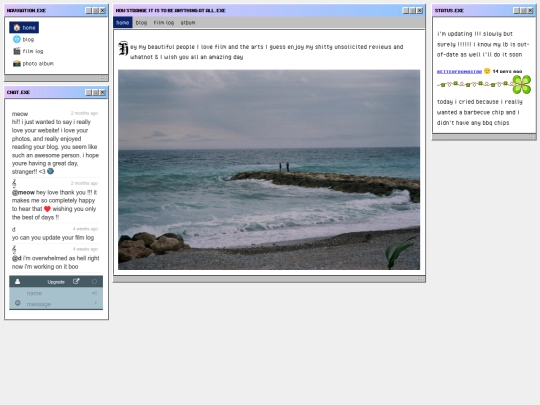Click the globe icon beside blog
Image resolution: width=540 pixels, height=405 pixels.
(17, 39)
